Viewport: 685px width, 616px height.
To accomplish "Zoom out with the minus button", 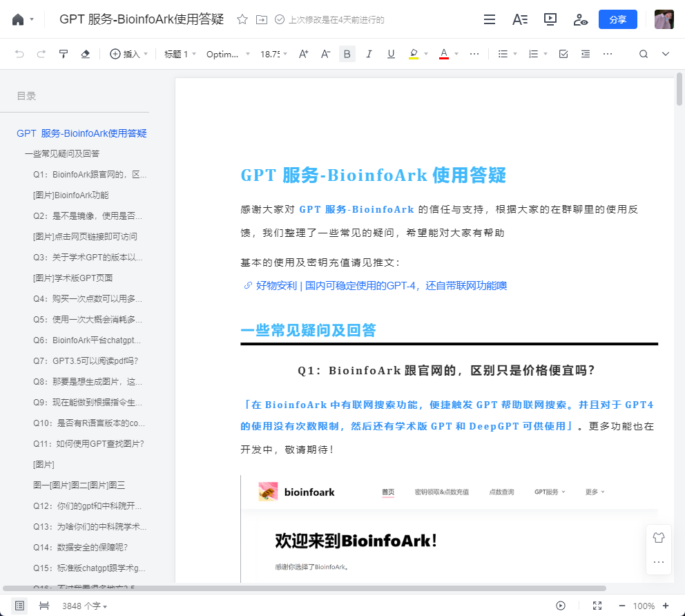I will point(622,606).
